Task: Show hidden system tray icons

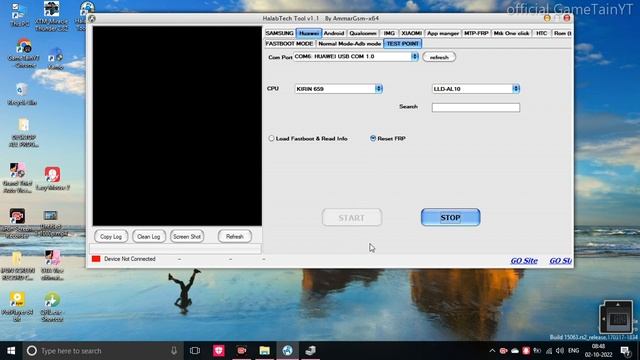Action: 492,351
